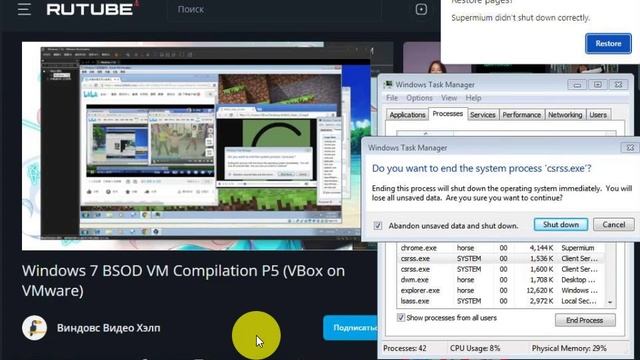Close the csrss.exe confirmation dialog
Viewport: 640px width, 360px height.
tap(630, 148)
